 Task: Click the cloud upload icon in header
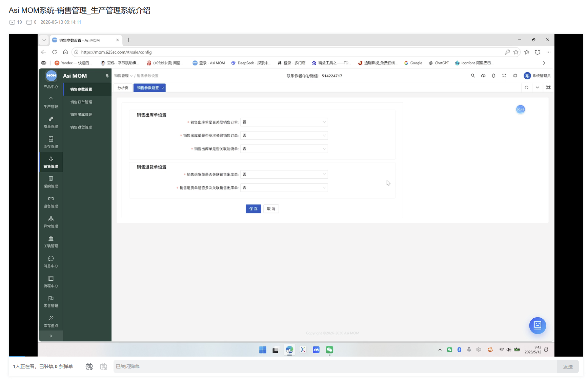(x=483, y=76)
